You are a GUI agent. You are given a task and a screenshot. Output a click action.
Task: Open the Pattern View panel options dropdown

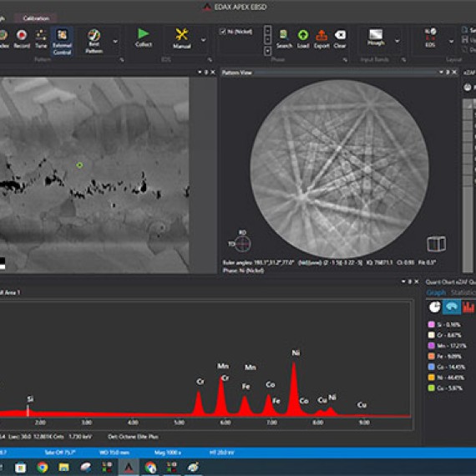(x=442, y=73)
